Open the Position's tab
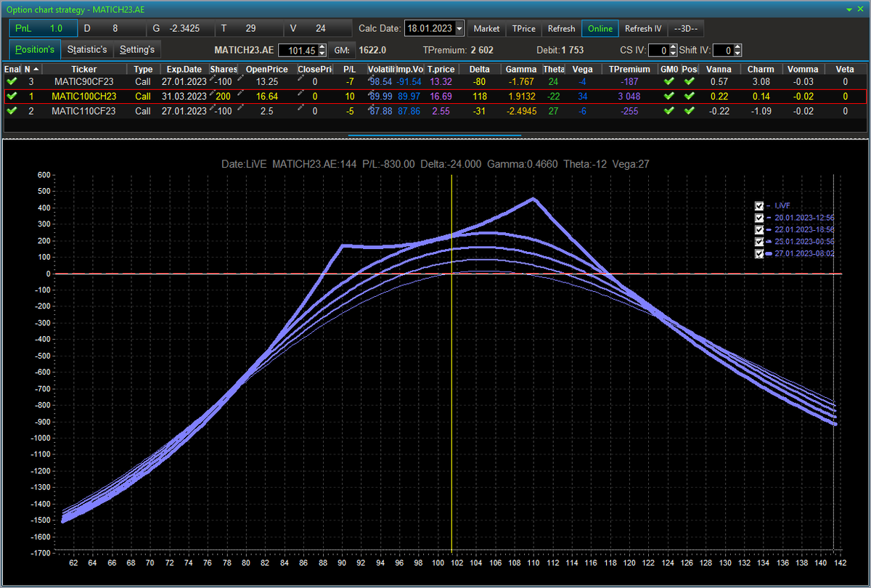This screenshot has height=588, width=871. 35,49
